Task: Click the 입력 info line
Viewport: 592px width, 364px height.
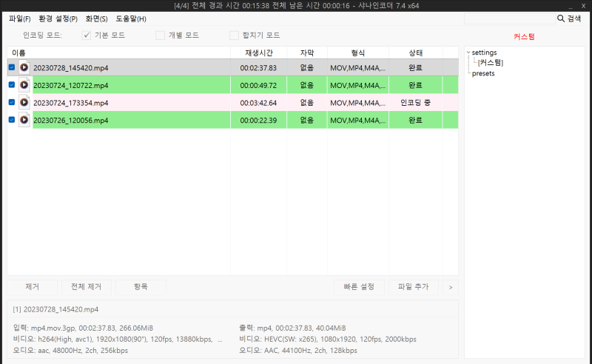Action: (x=83, y=328)
